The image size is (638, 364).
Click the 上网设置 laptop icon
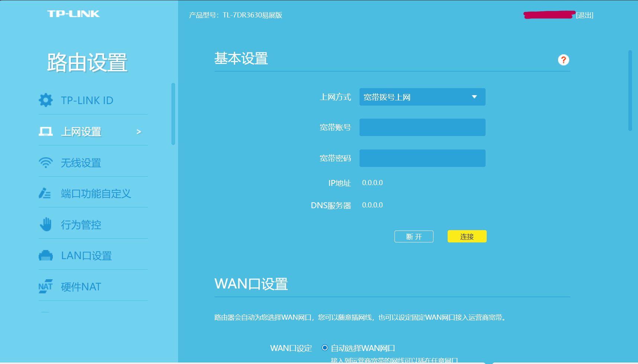coord(46,131)
